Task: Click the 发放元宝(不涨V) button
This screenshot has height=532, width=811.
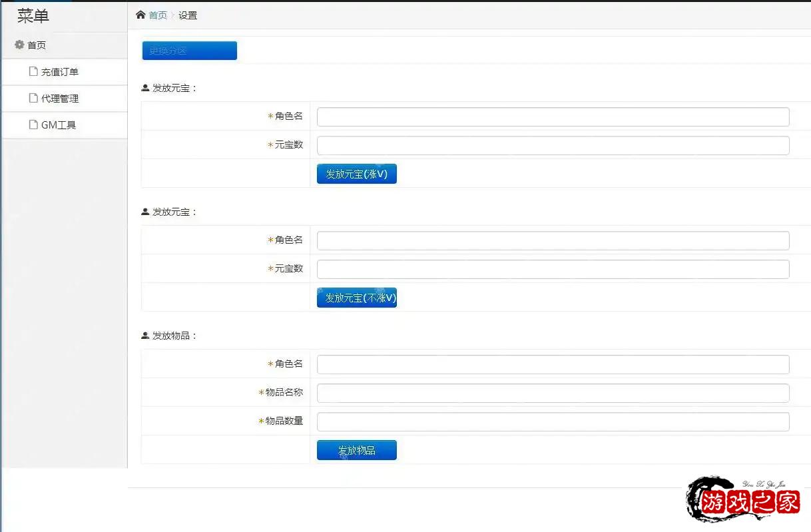Action: pyautogui.click(x=356, y=297)
